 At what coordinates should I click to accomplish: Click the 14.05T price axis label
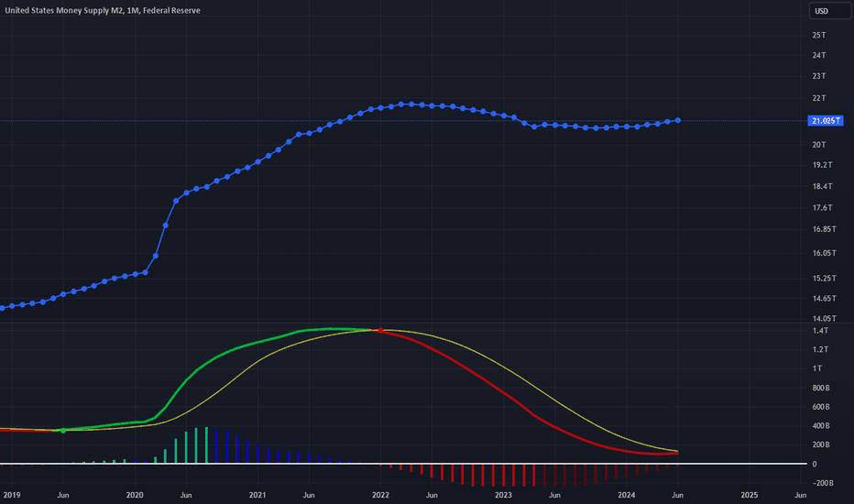[x=825, y=318]
